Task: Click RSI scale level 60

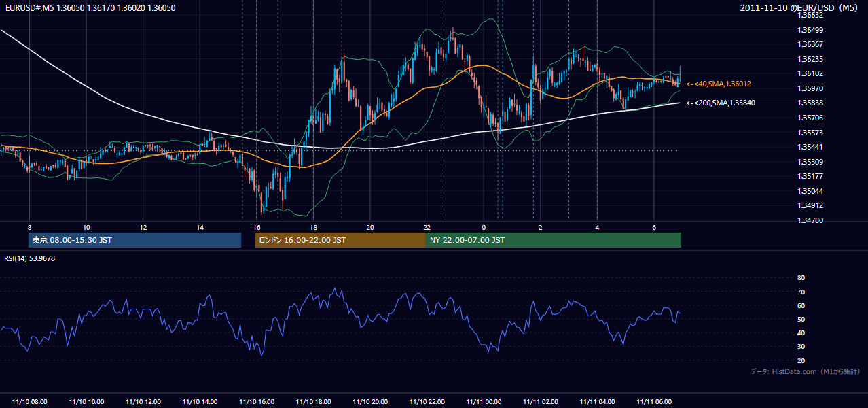Action: 801,305
